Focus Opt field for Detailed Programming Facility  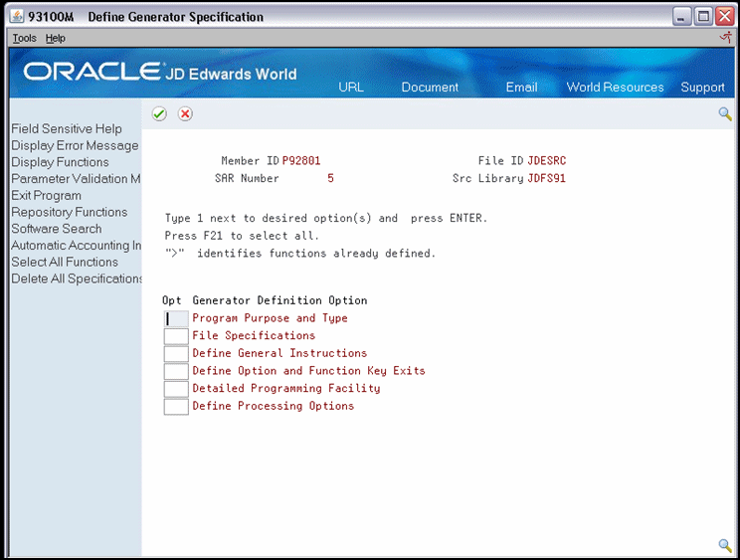pyautogui.click(x=176, y=389)
